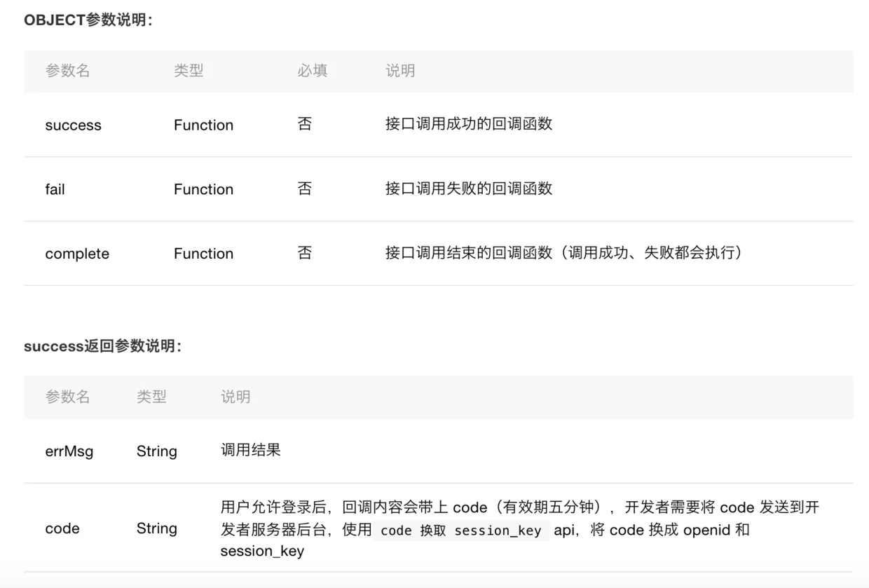Click '否' in the fail row
The height and width of the screenshot is (588, 869).
click(305, 189)
